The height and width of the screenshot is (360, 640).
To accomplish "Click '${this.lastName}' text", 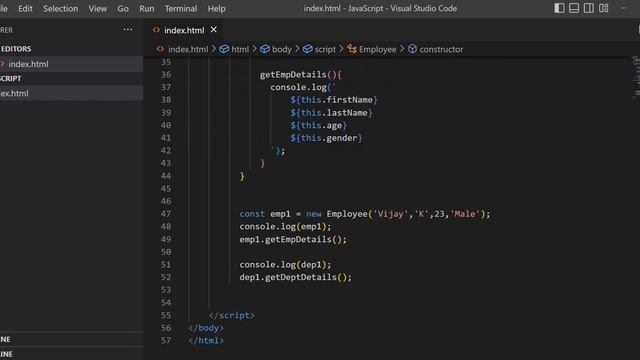I will [x=331, y=113].
